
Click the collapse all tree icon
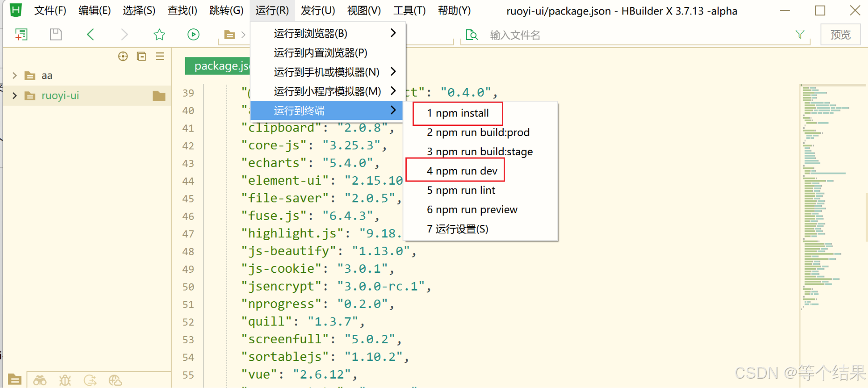coord(141,56)
